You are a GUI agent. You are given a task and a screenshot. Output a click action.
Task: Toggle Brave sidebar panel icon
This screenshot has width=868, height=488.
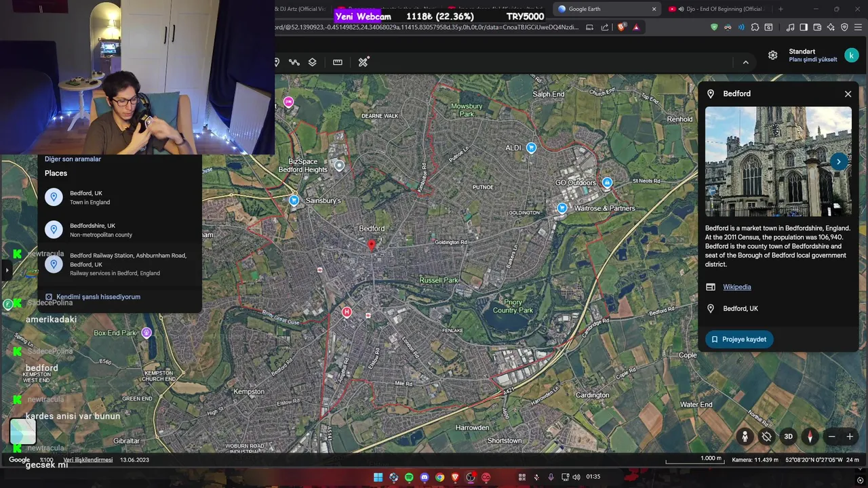(x=804, y=27)
